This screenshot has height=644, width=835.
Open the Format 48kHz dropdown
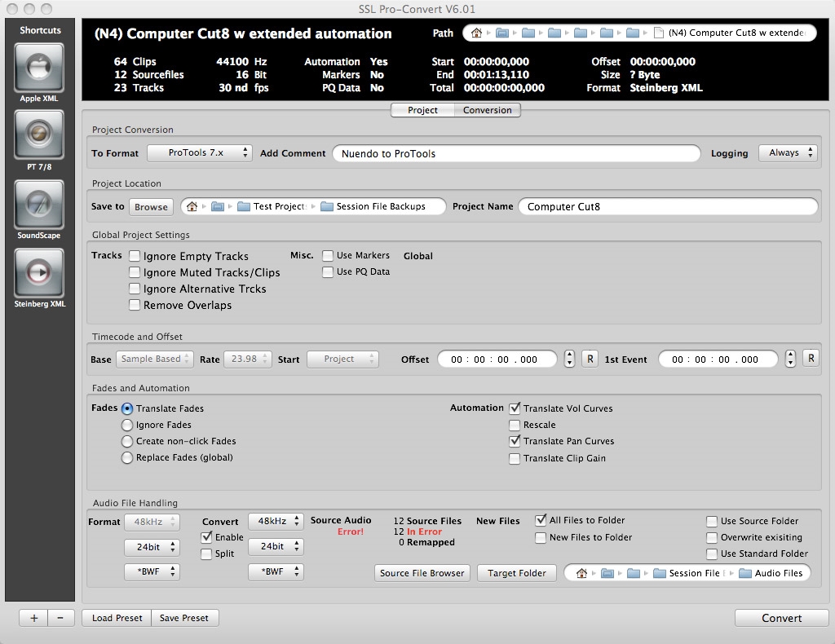tap(152, 522)
